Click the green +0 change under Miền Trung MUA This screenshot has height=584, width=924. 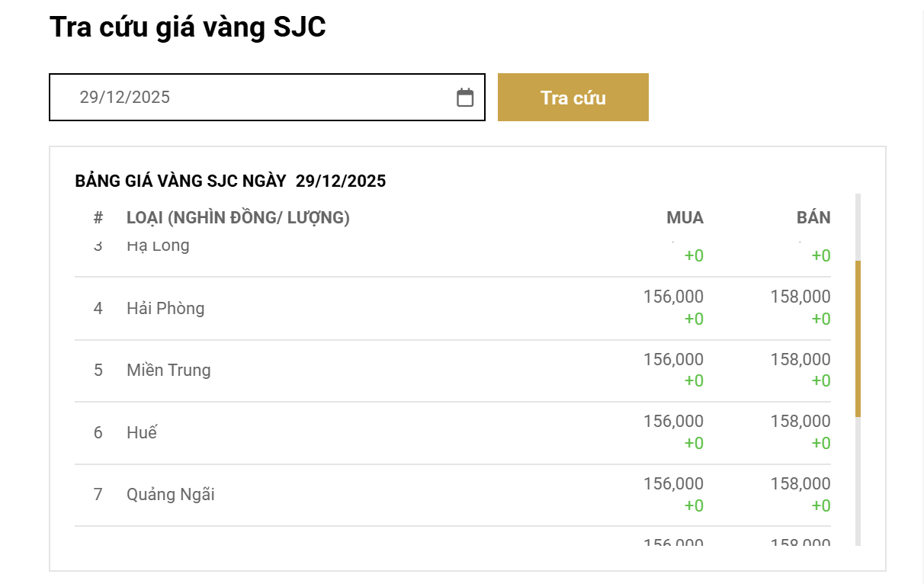(694, 380)
